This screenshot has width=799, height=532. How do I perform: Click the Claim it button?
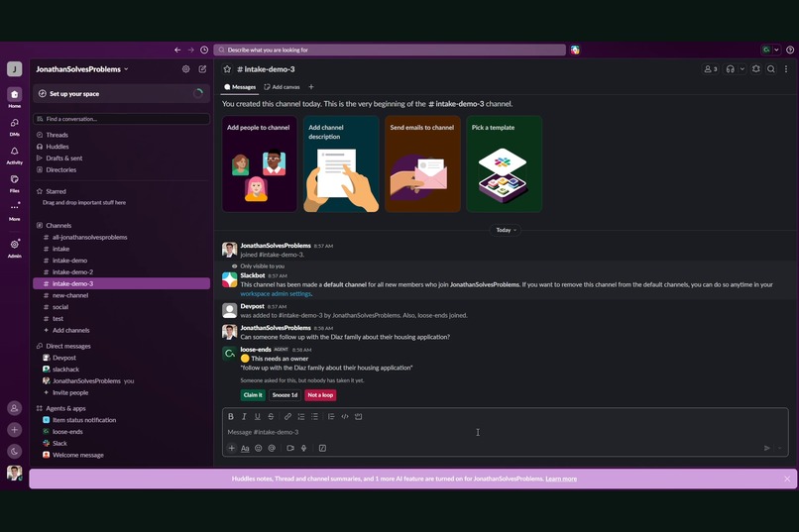click(x=253, y=395)
